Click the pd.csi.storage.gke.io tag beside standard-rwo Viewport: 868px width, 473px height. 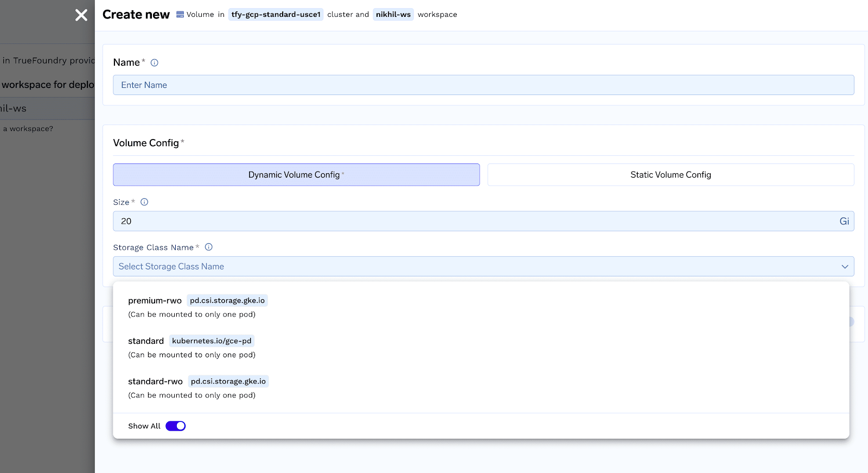pyautogui.click(x=228, y=381)
